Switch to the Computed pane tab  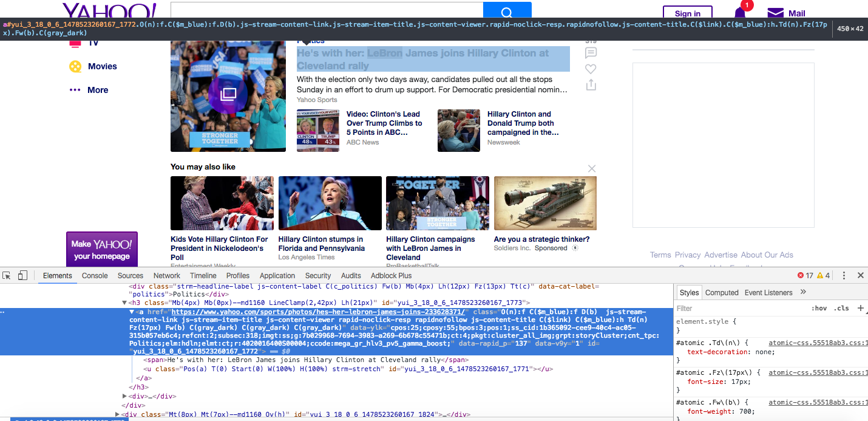coord(722,292)
